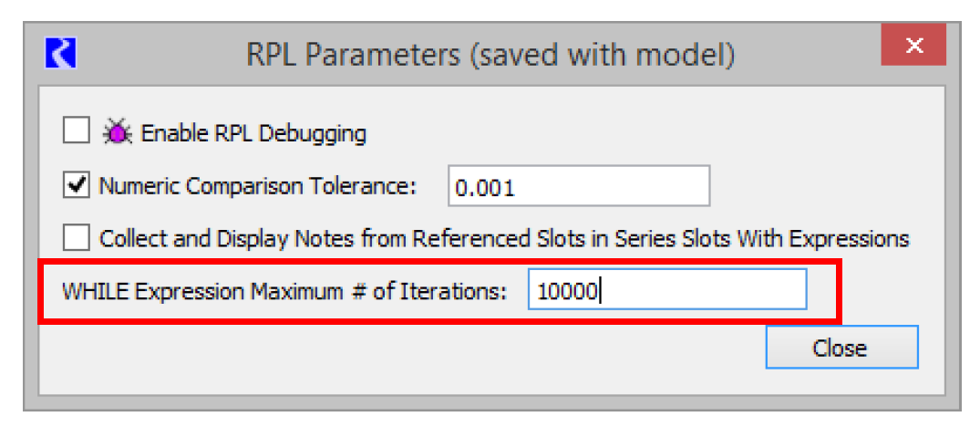Tick the Collect and Display Notes checkbox
This screenshot has height=427, width=980.
pos(76,239)
